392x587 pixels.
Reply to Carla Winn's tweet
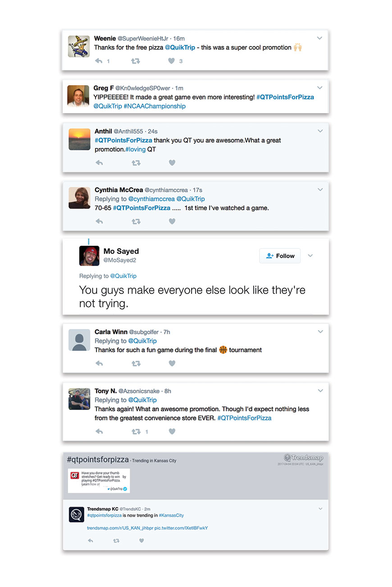[x=99, y=363]
